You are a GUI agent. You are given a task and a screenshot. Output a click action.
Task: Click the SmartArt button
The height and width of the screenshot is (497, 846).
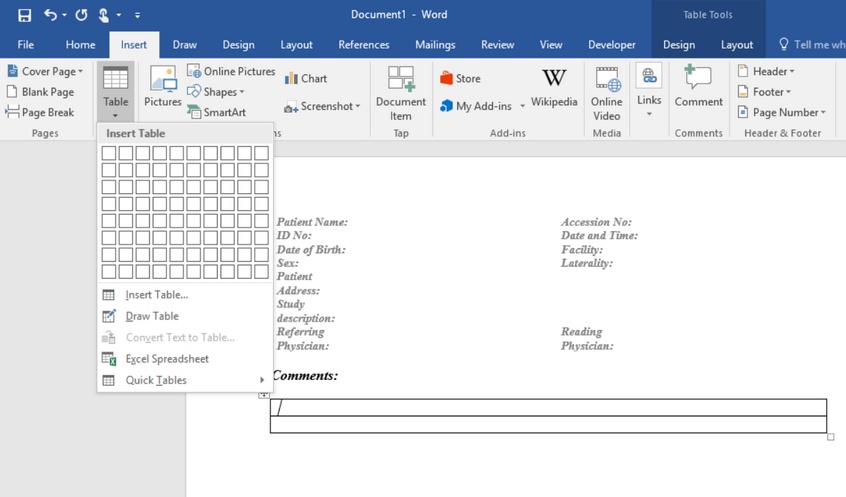(216, 112)
